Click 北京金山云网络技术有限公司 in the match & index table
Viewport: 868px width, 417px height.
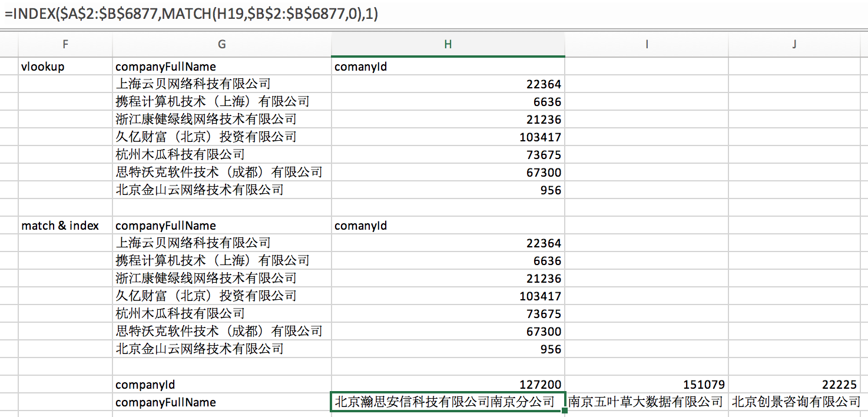coord(221,349)
